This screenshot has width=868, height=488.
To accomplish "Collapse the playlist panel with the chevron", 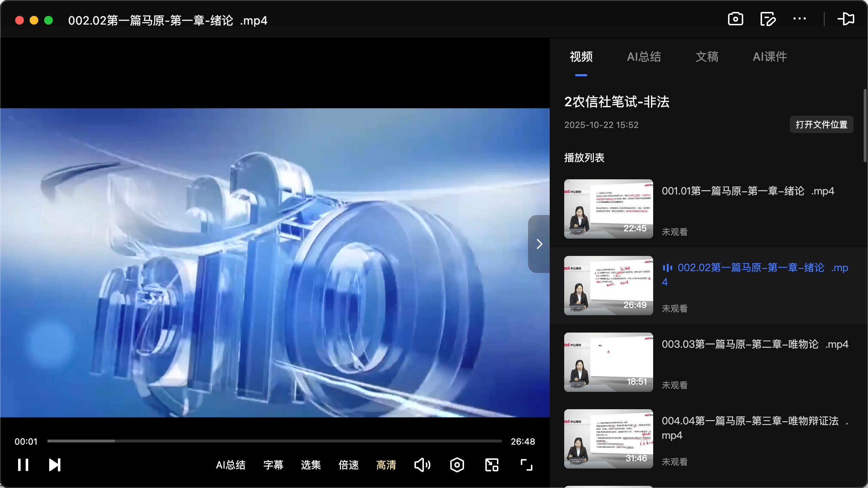I will pos(539,244).
